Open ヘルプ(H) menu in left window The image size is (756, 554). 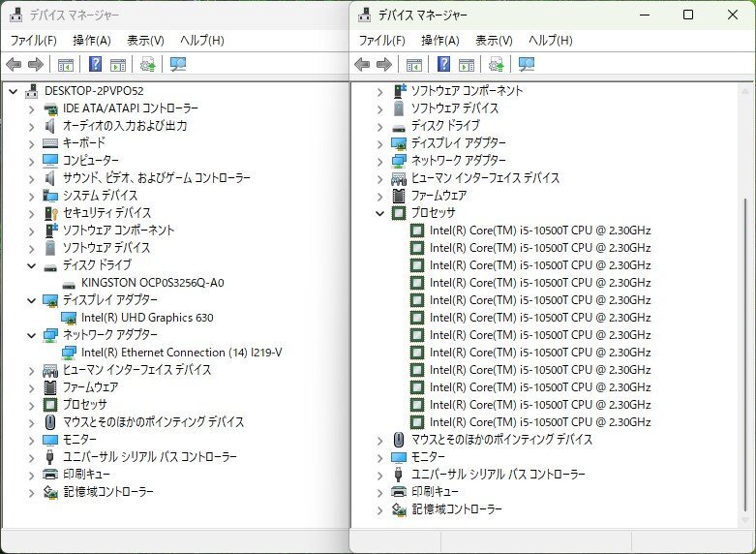tap(202, 41)
